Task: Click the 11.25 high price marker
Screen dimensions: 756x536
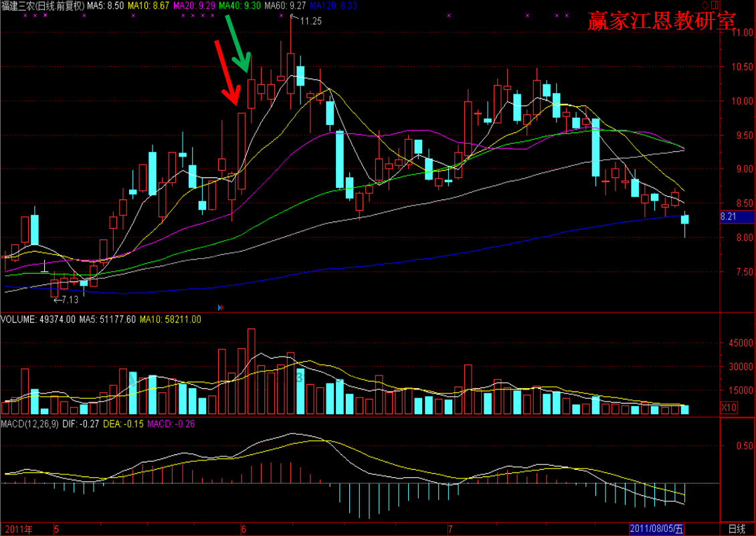Action: tap(310, 21)
